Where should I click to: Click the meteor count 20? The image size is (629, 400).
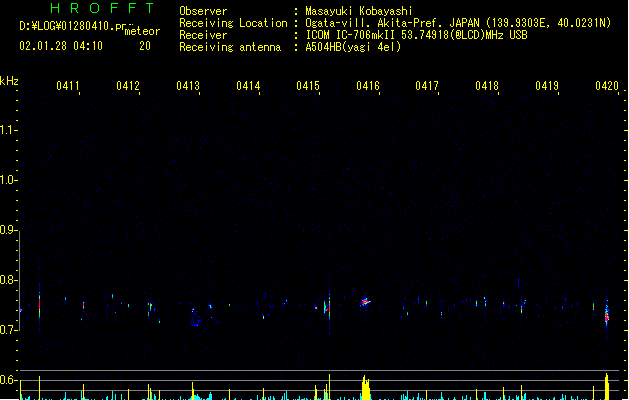(x=145, y=46)
